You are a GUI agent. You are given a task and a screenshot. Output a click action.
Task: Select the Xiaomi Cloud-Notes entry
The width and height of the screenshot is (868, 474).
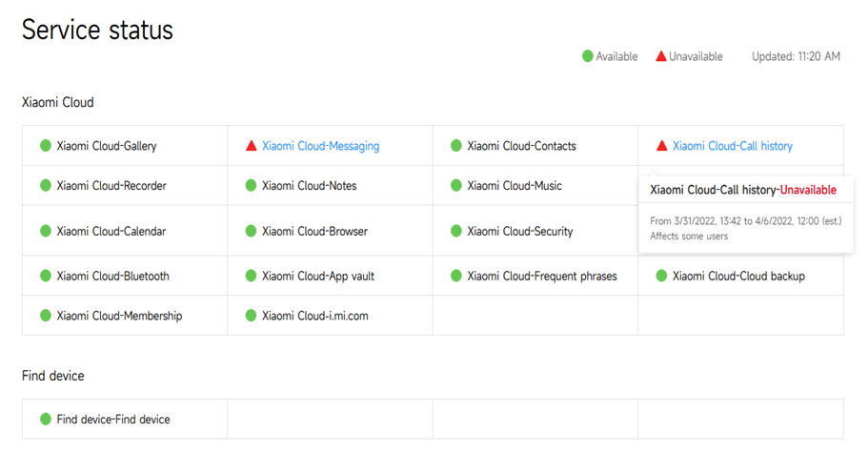pyautogui.click(x=309, y=186)
